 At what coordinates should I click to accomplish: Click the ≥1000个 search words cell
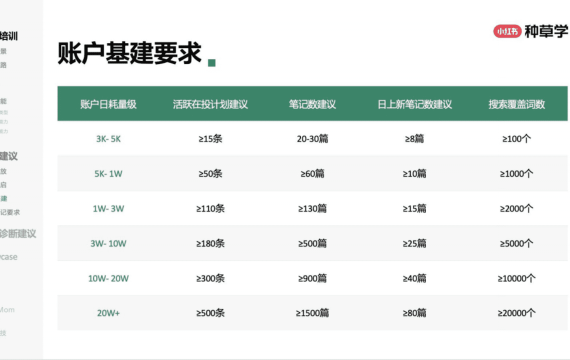point(517,174)
